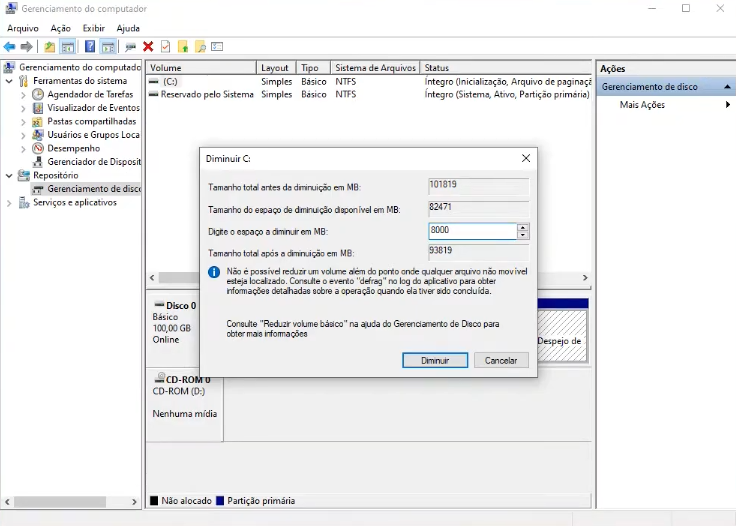Open the Exibir menu
The height and width of the screenshot is (526, 736).
click(93, 28)
